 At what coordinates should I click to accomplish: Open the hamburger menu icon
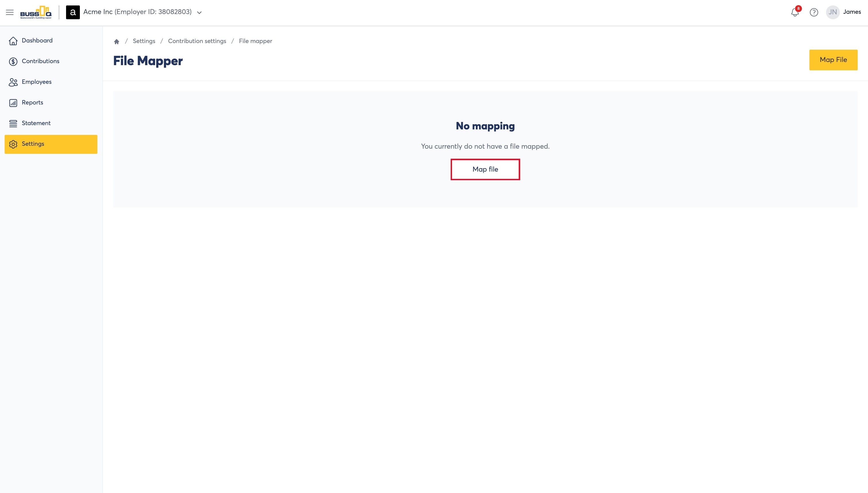pyautogui.click(x=10, y=13)
